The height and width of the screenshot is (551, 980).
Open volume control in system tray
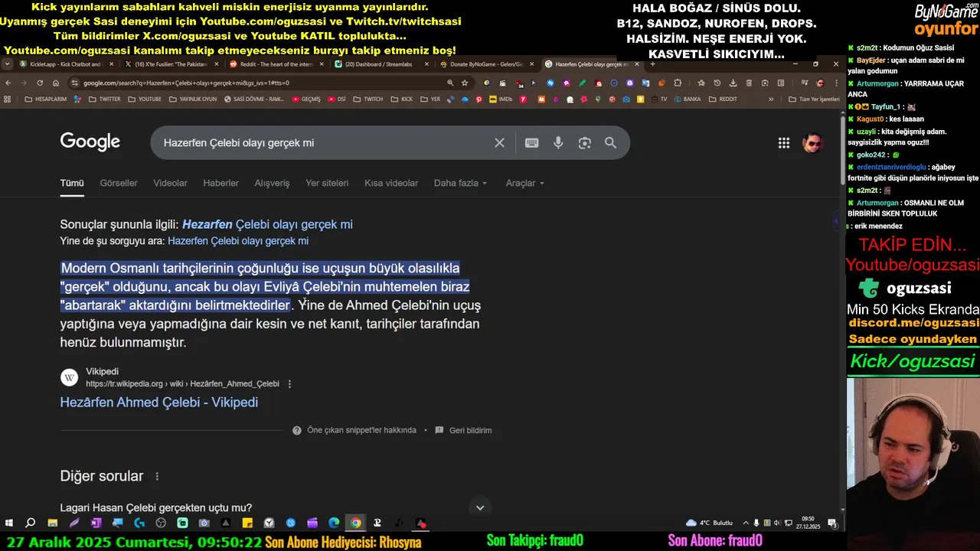point(778,523)
